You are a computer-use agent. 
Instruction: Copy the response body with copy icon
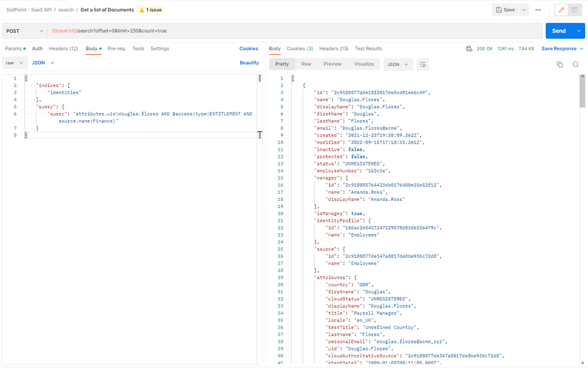(x=560, y=64)
